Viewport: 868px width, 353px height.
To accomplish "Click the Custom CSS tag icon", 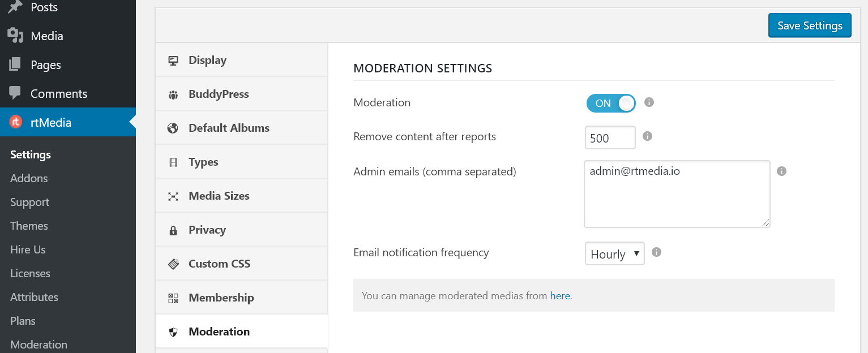I will coord(173,263).
